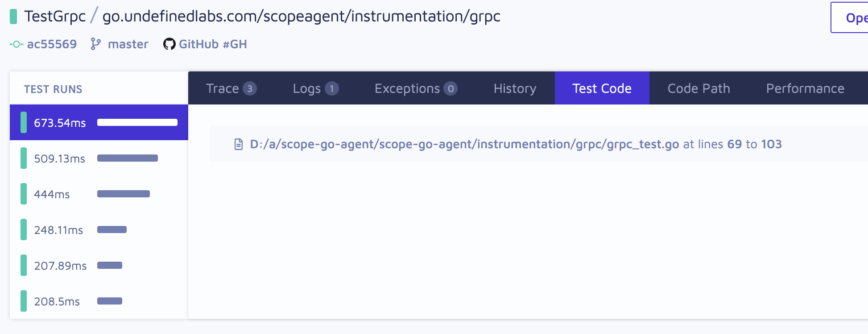The image size is (868, 334).
Task: Switch to the Code Path tab
Action: (699, 88)
